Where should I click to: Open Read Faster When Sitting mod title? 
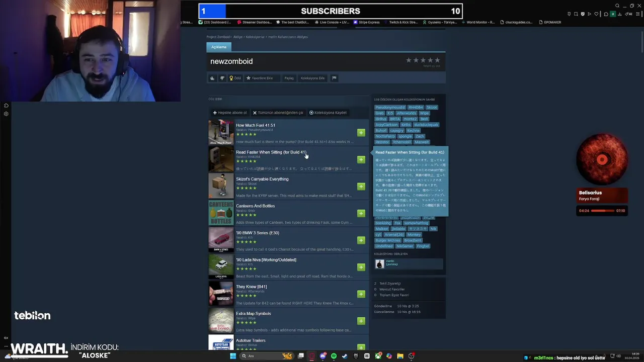click(x=271, y=152)
